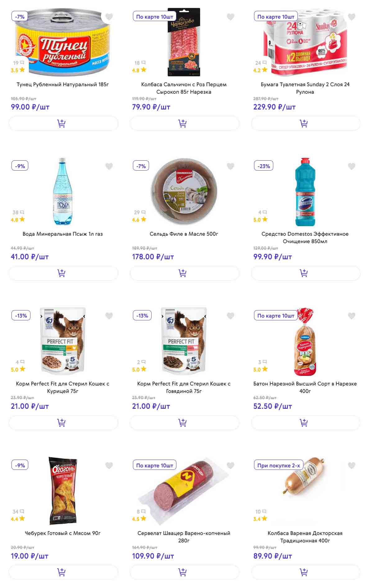
Task: Click the star rating of Сервелат Швацер
Action: (x=139, y=519)
